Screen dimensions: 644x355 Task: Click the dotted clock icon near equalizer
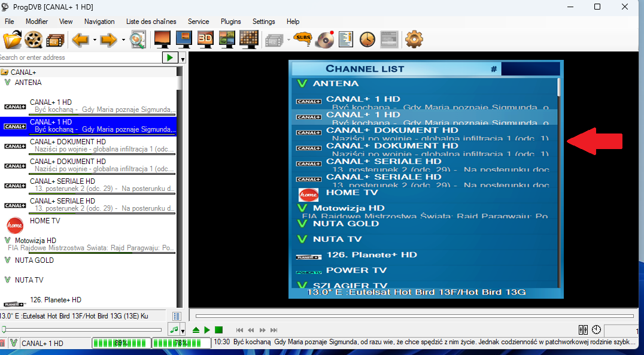[x=596, y=329]
